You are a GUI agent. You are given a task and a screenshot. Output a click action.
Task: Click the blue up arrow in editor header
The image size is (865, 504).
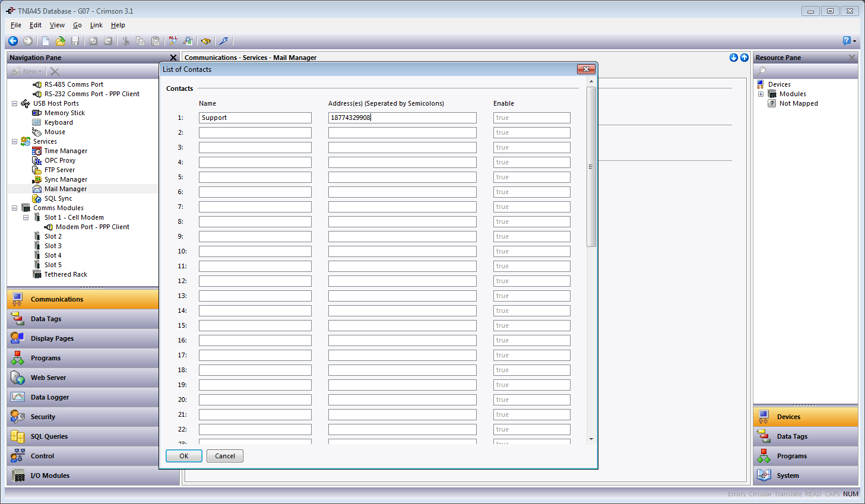744,58
